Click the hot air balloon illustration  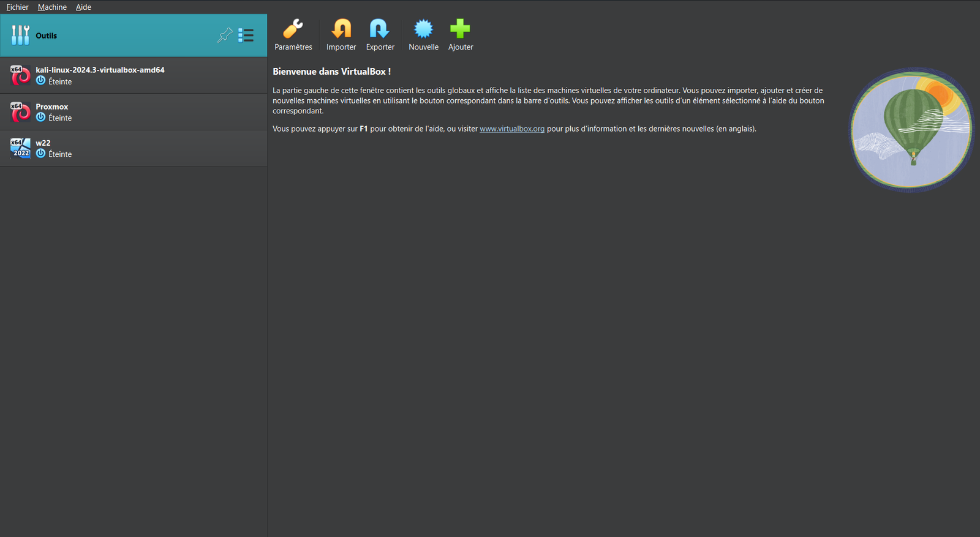pos(911,130)
